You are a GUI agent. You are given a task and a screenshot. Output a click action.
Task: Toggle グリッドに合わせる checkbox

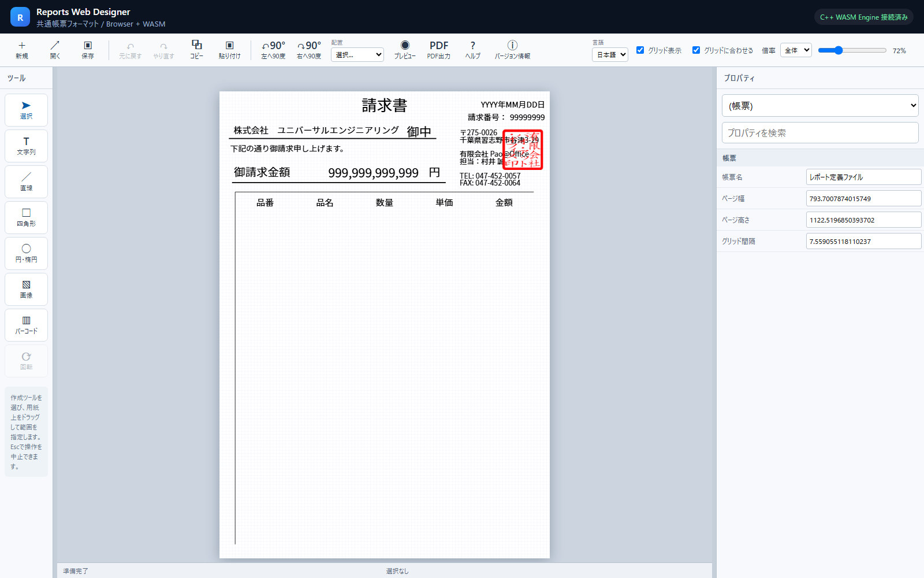pyautogui.click(x=696, y=50)
